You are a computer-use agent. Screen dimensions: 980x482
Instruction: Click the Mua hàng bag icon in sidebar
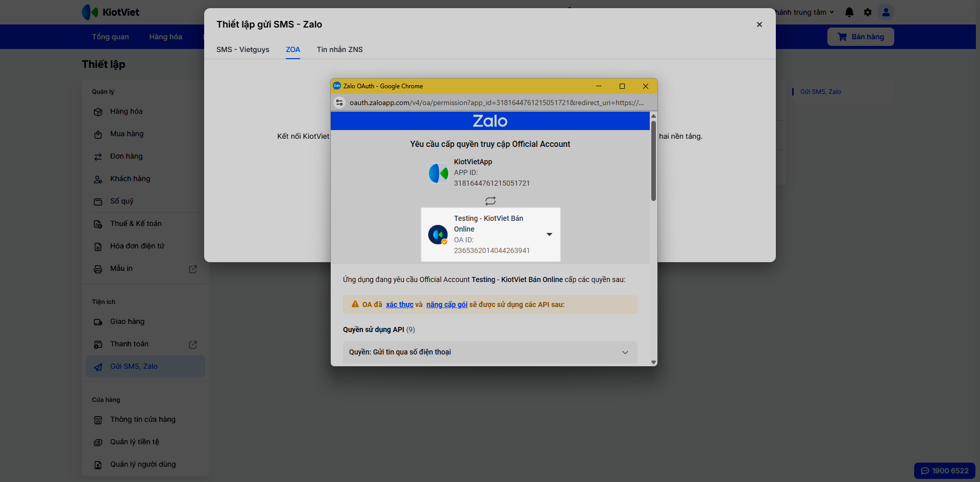pos(98,134)
